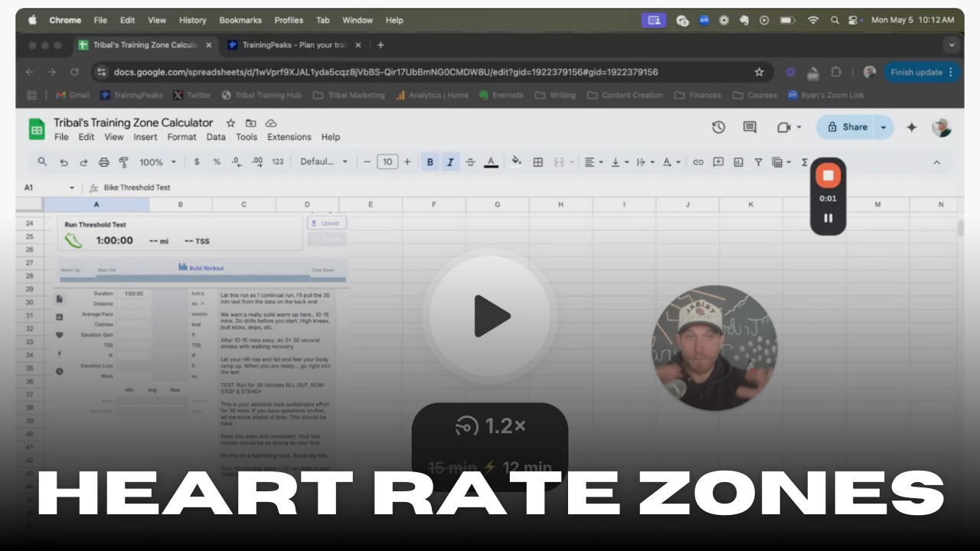Open the Default font dropdown
The height and width of the screenshot is (551, 980).
324,161
